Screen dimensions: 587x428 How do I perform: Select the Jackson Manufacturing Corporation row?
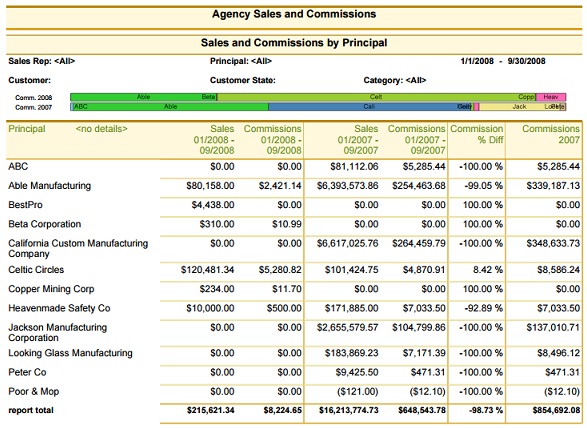pyautogui.click(x=294, y=332)
